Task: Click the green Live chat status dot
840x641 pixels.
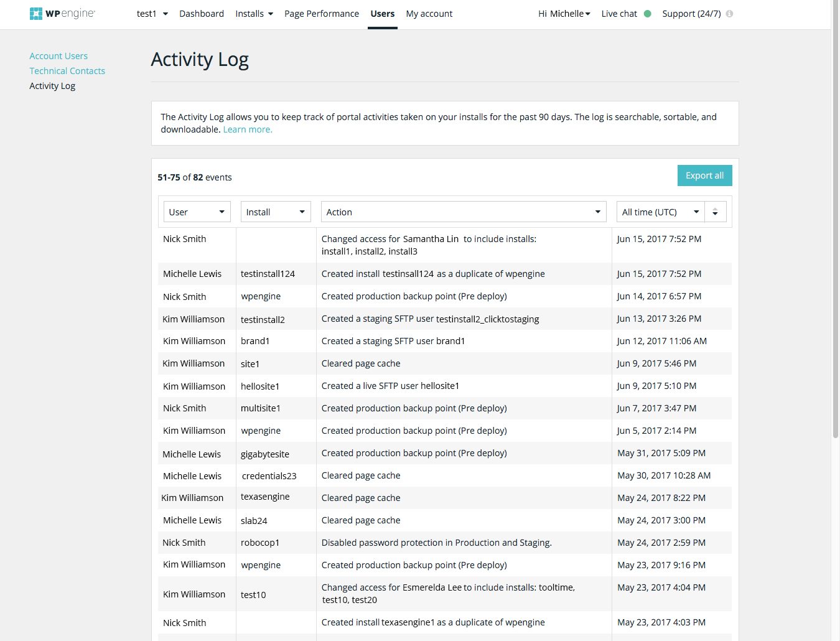Action: point(648,14)
